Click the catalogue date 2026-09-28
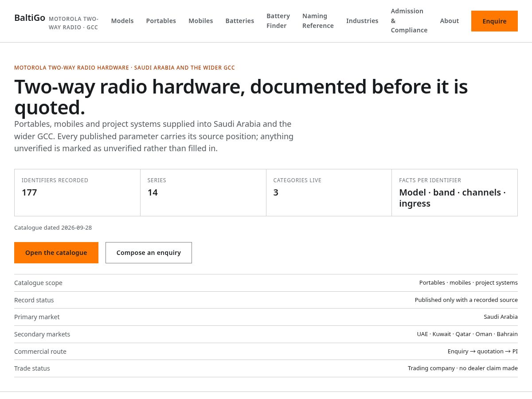532x399 pixels. 76,227
